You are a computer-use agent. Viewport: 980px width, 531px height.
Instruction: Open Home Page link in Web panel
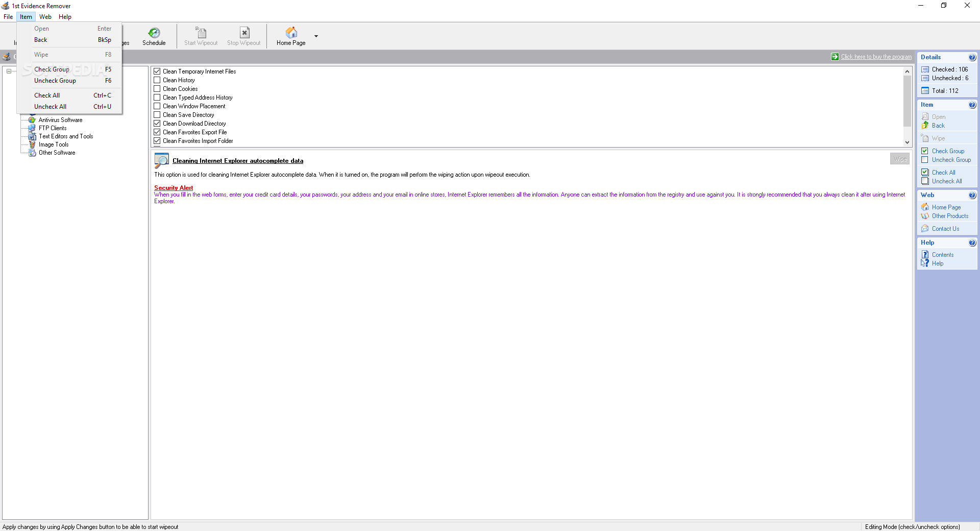(946, 207)
